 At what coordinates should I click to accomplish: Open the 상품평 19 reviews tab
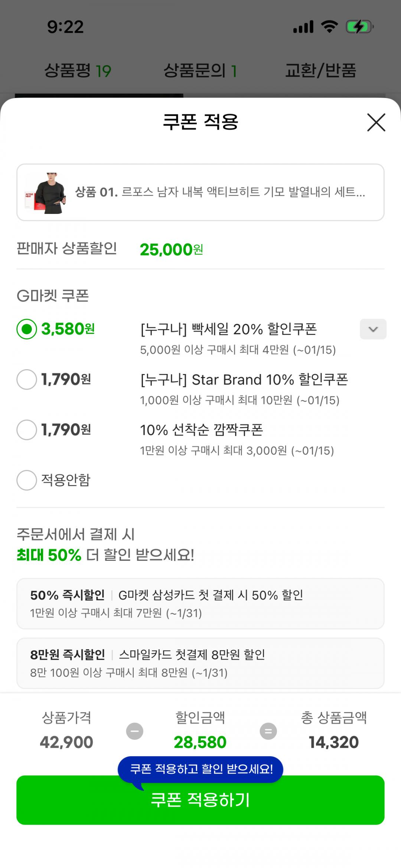pyautogui.click(x=78, y=71)
